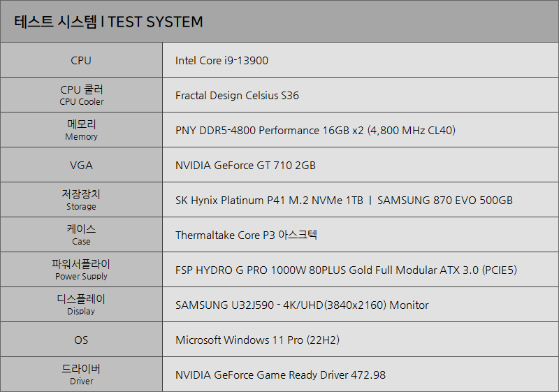This screenshot has height=392, width=559.
Task: Select the CPU row label
Action: point(81,60)
